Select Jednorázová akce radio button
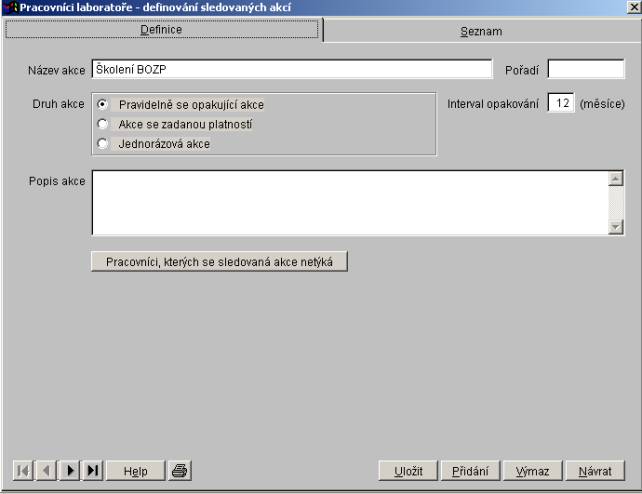 point(102,143)
